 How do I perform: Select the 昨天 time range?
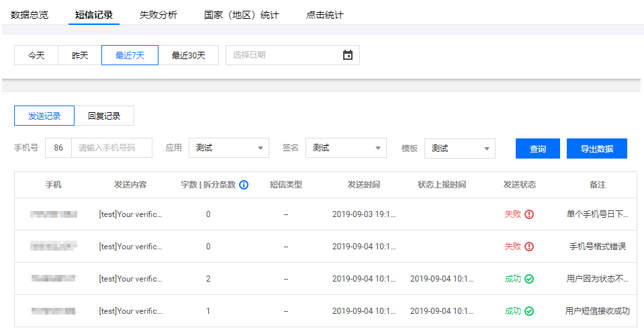pyautogui.click(x=80, y=55)
